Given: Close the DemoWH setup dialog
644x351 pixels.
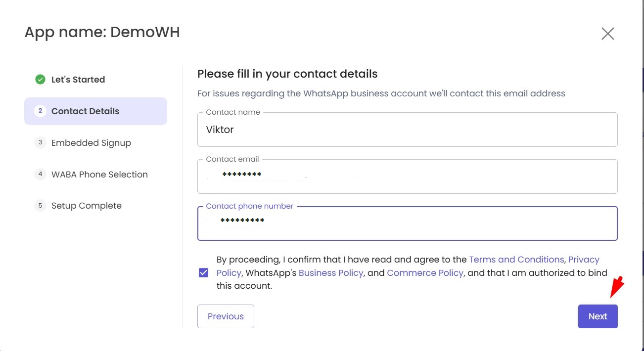Looking at the screenshot, I should coord(607,34).
